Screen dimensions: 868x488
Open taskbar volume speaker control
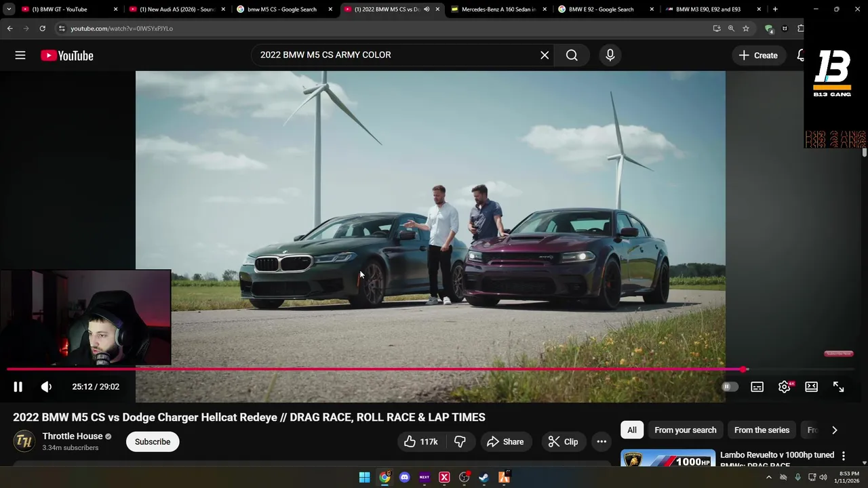point(823,477)
